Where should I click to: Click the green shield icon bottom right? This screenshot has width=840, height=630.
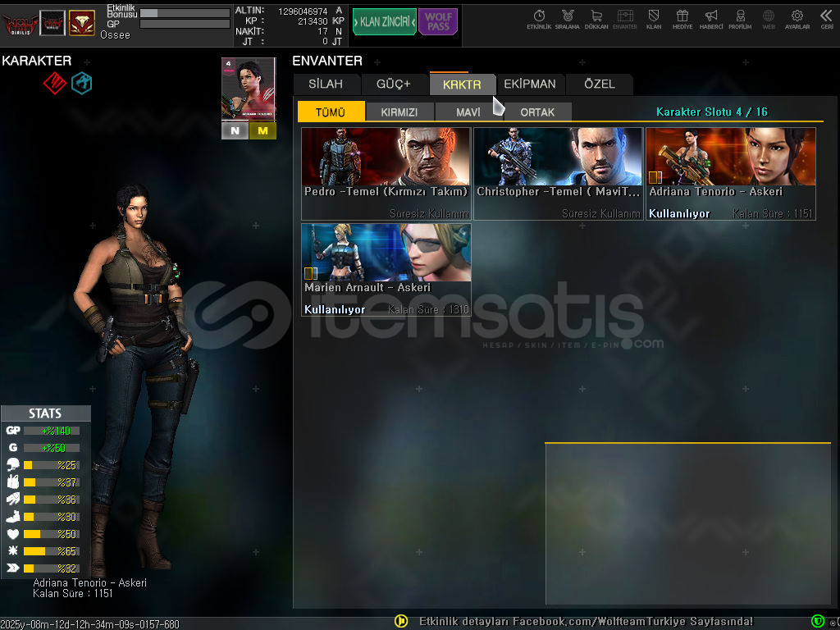click(818, 622)
